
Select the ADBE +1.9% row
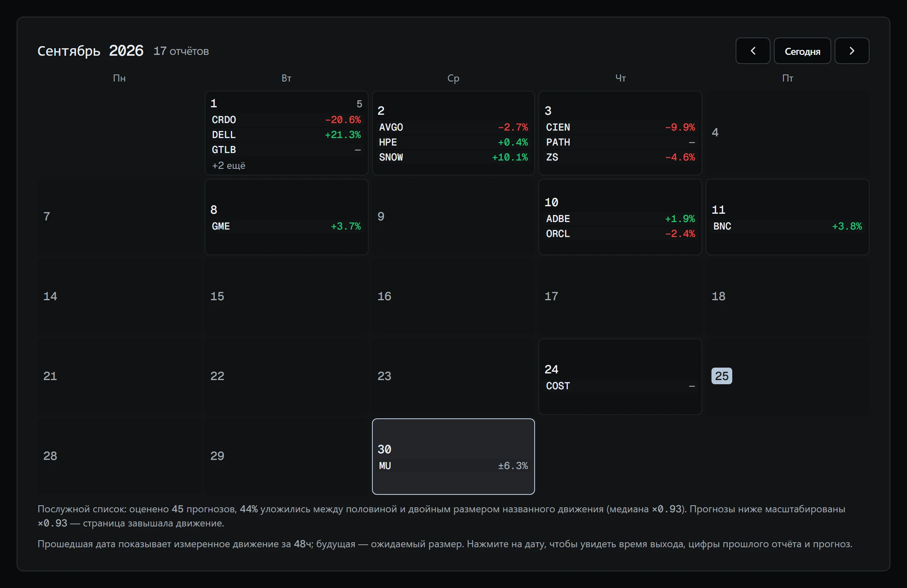(620, 219)
